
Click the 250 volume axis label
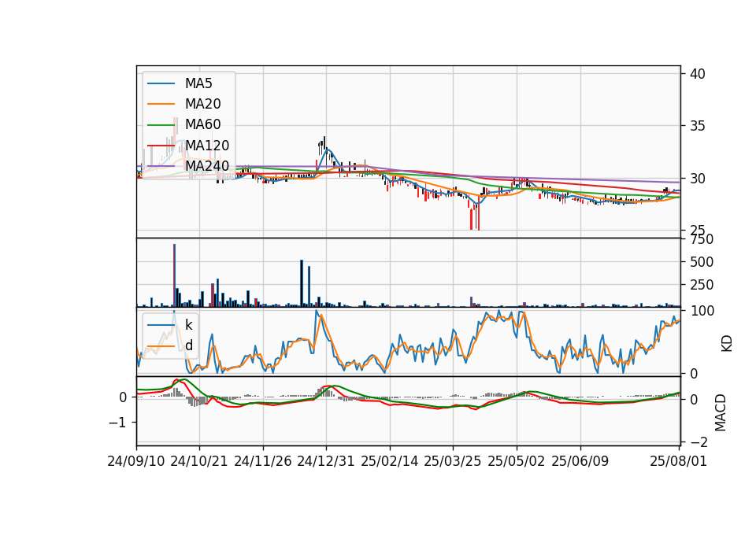coord(702,285)
